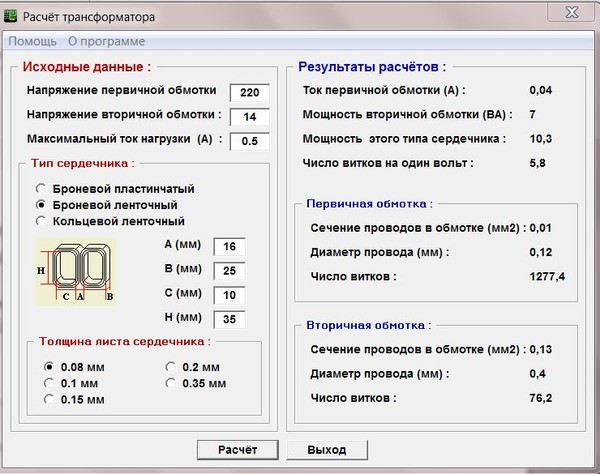Click the Исходные данные heading
600x474 pixels.
[x=87, y=67]
